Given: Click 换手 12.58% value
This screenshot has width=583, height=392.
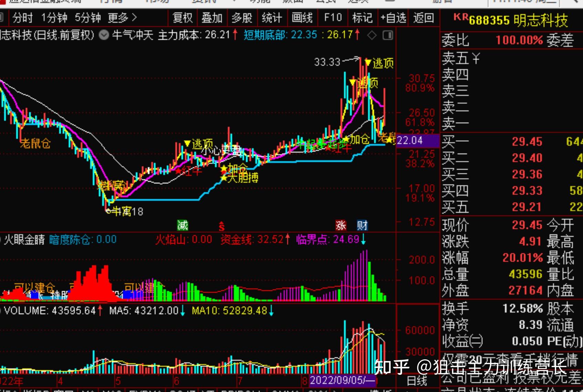Looking at the screenshot, I should (x=522, y=308).
